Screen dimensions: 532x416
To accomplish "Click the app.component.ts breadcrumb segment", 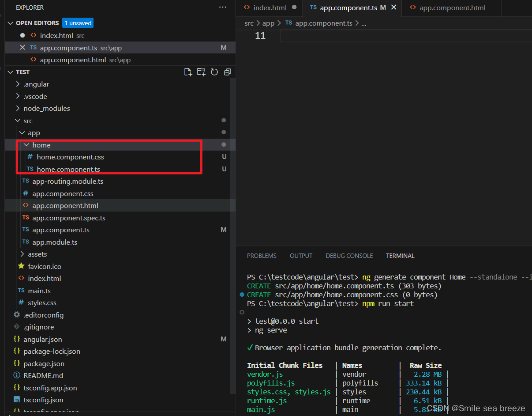I will [x=324, y=23].
